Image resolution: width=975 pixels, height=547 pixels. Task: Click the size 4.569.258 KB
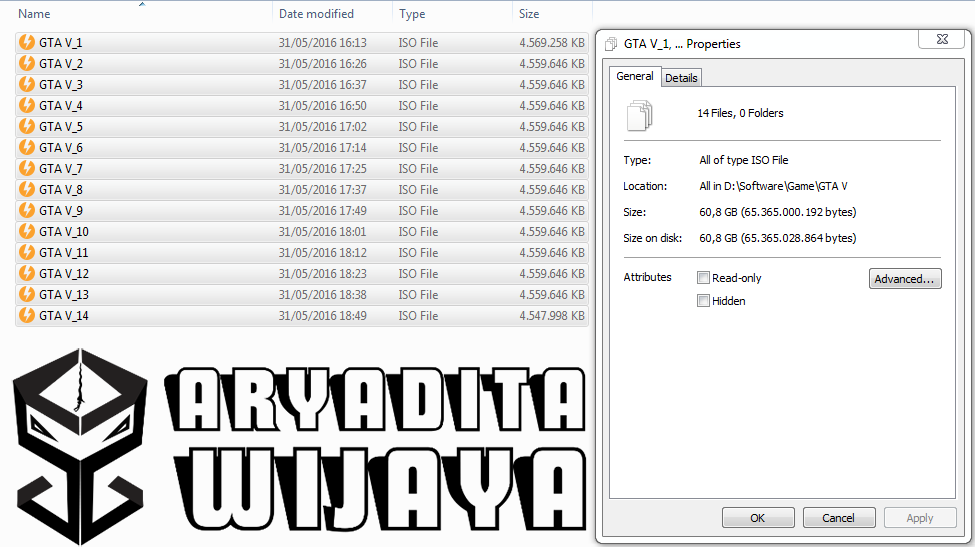pos(552,43)
